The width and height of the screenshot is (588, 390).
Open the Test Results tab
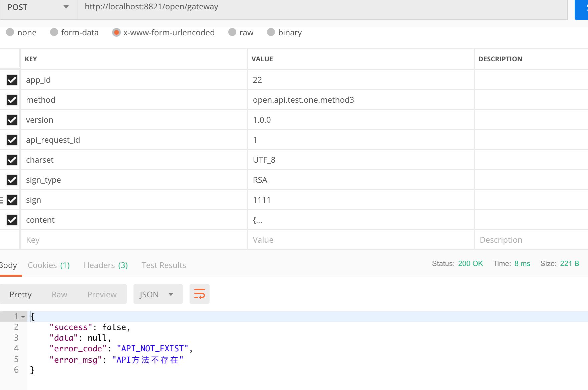tap(164, 265)
